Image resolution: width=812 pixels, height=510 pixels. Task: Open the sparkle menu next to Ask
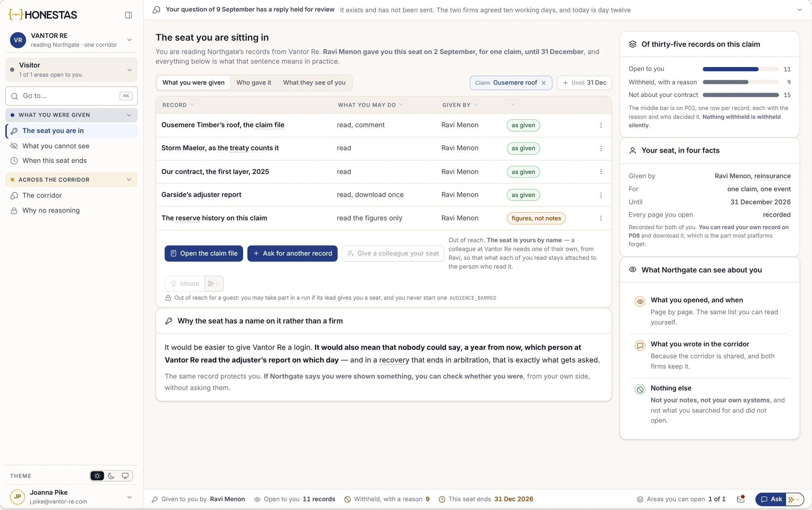coord(794,499)
